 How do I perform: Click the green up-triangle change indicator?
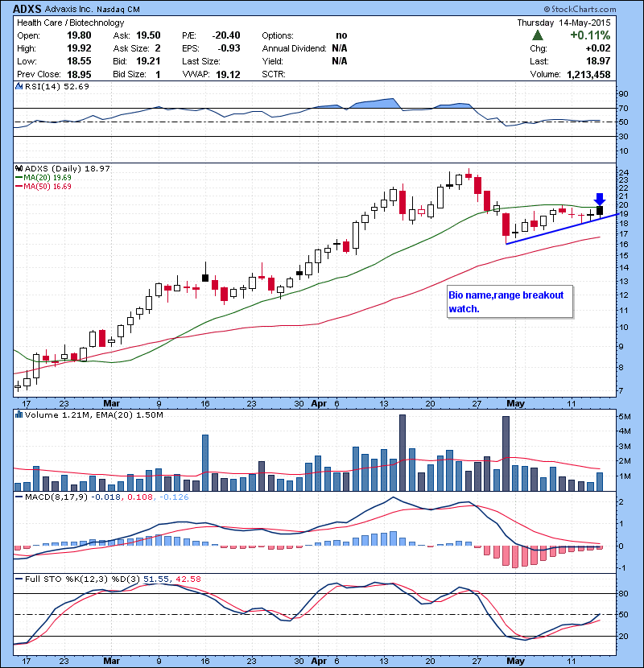click(x=538, y=35)
